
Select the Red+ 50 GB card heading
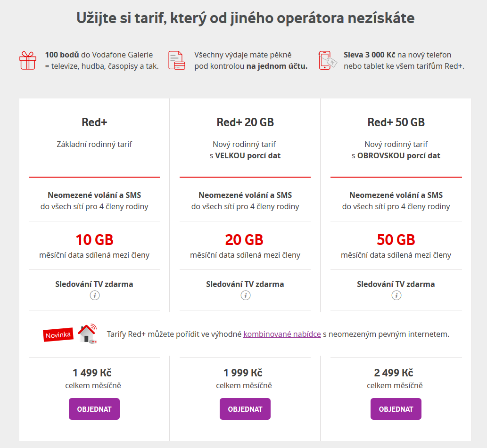pos(396,121)
